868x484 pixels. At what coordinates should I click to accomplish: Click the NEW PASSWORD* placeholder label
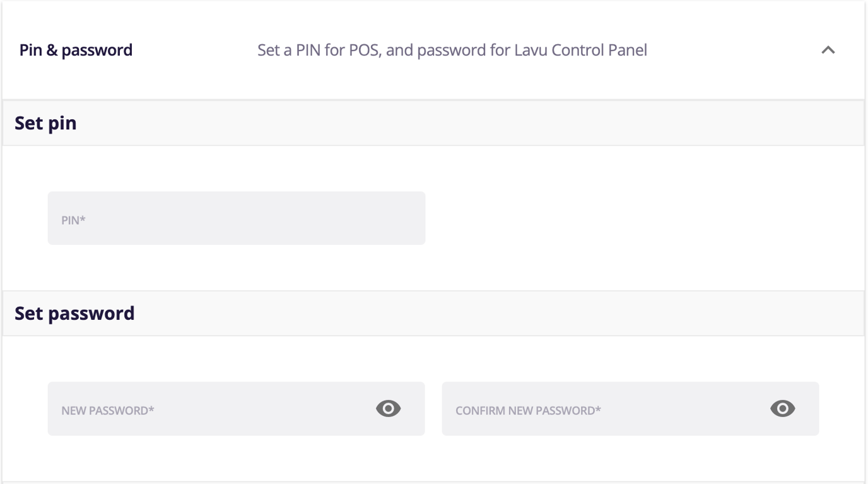click(x=108, y=411)
